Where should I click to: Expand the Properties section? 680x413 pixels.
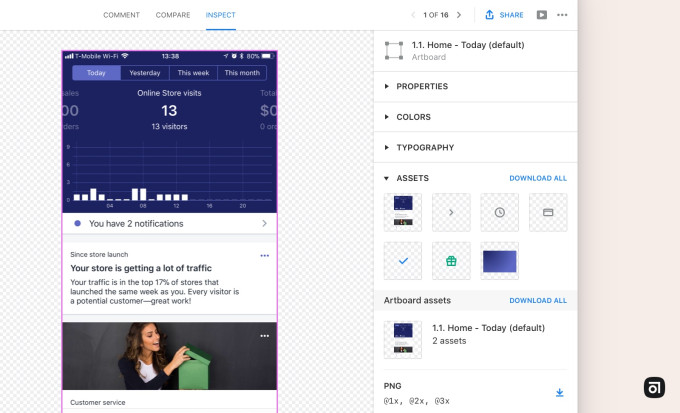tap(421, 86)
